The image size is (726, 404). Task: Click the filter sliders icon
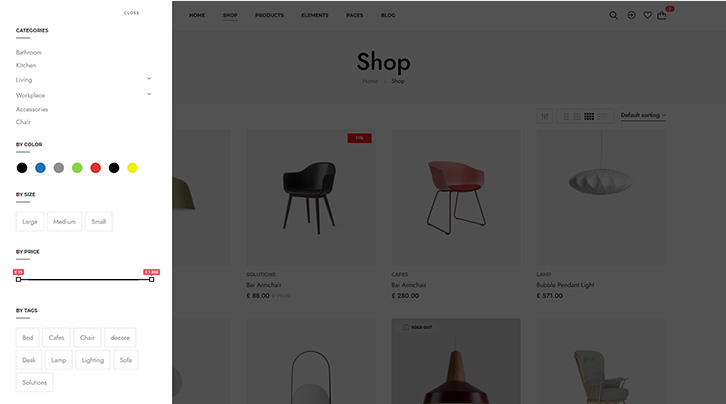click(x=544, y=116)
